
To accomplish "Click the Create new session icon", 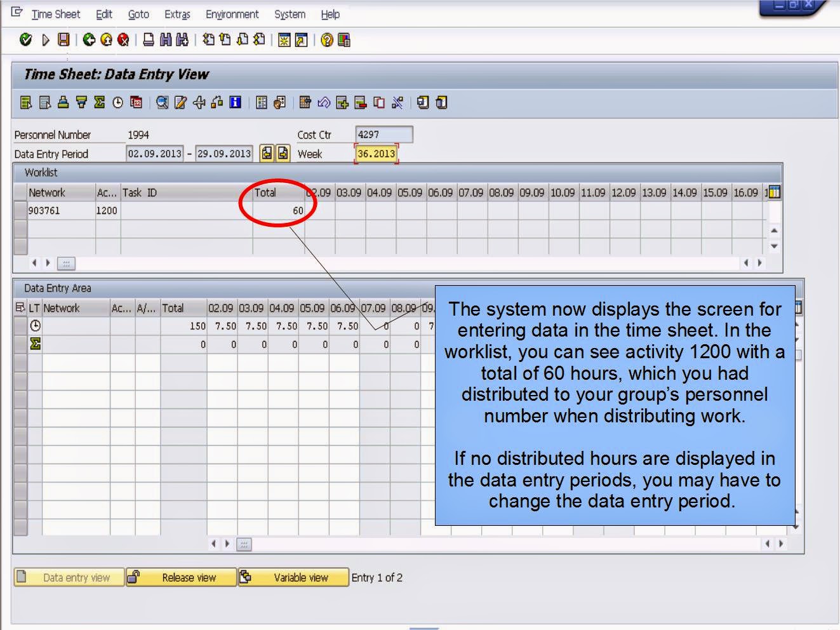I will (x=284, y=40).
